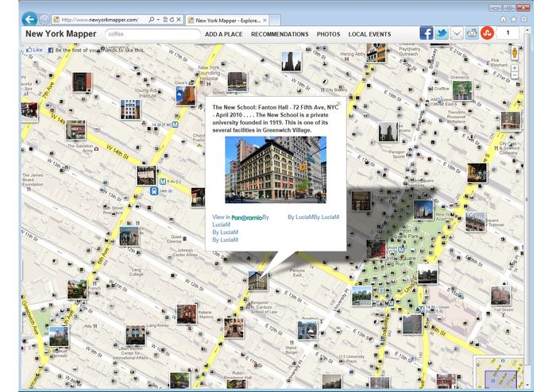The height and width of the screenshot is (392, 552).
Task: Open the address bar dropdown arrow
Action: point(158,20)
